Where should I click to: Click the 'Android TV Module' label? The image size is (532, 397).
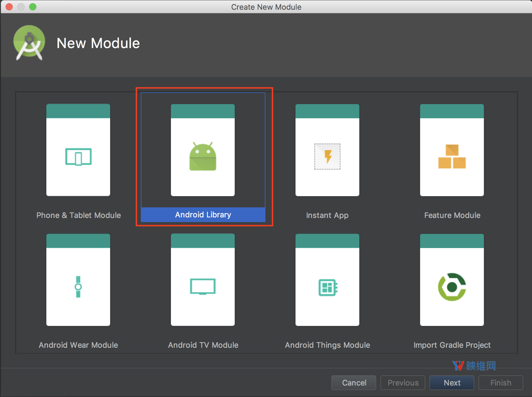203,345
